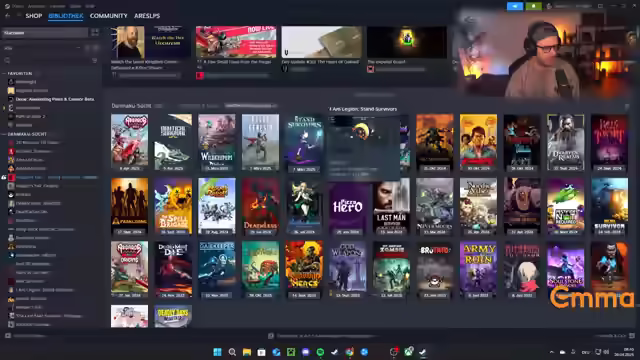640x360 pixels.
Task: Select Deceit Awakening Pines & Connor Beta
Action: (54, 99)
